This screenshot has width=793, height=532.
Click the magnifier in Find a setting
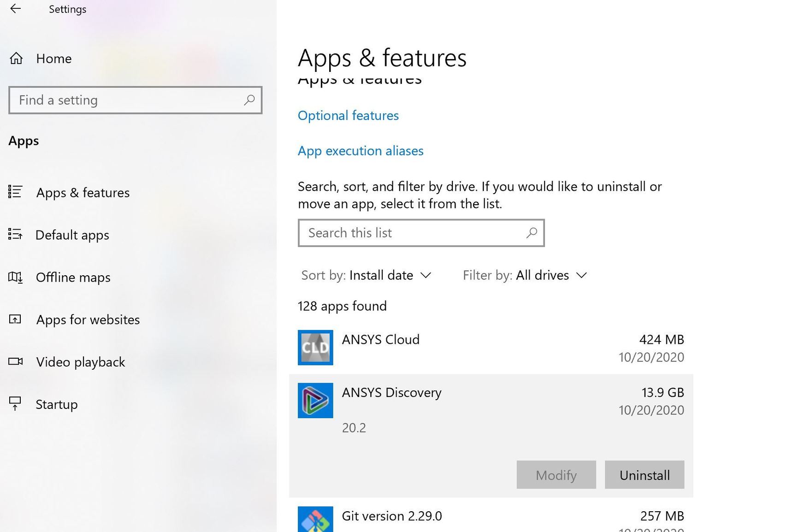pos(249,100)
